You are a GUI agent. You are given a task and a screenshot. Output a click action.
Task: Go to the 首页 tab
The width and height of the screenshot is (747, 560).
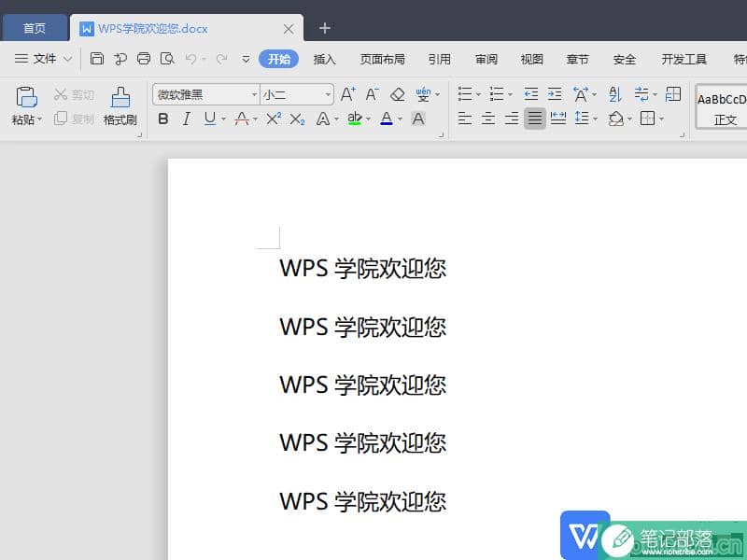click(x=35, y=28)
